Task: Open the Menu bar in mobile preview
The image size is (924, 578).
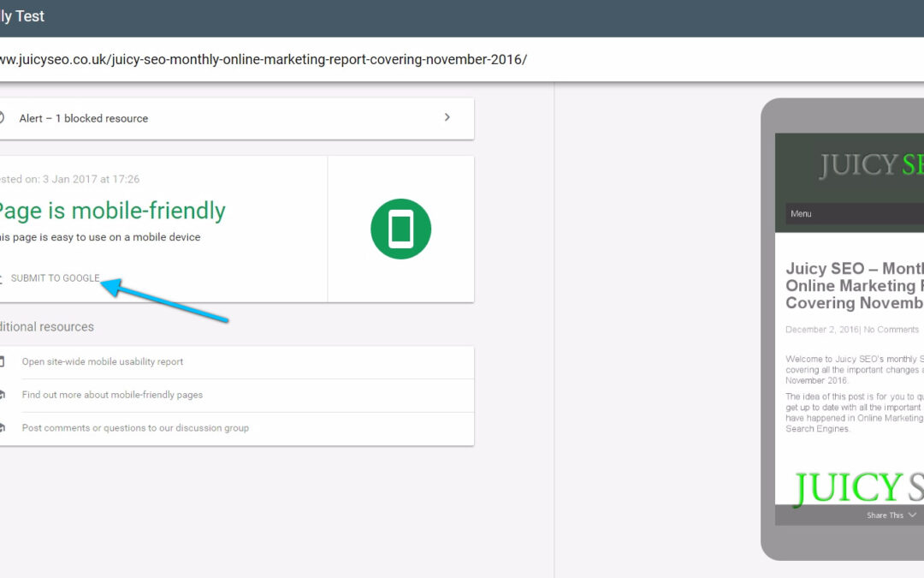Action: [855, 213]
